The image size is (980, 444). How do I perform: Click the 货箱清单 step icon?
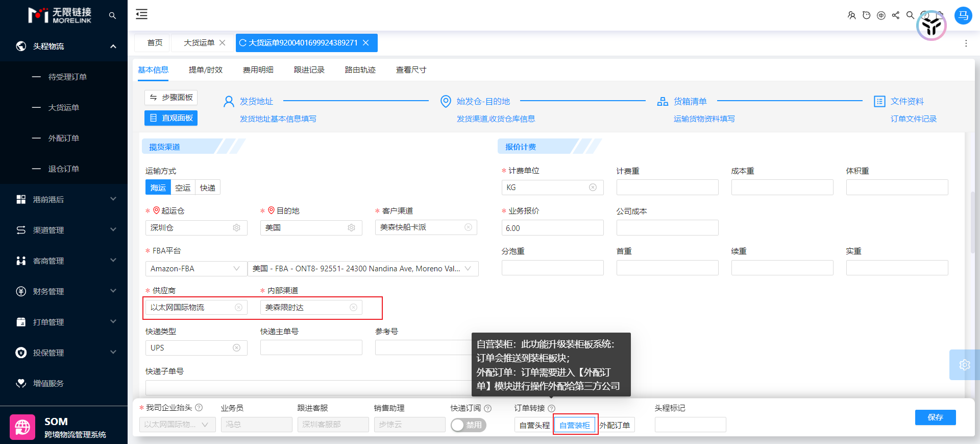pyautogui.click(x=663, y=102)
